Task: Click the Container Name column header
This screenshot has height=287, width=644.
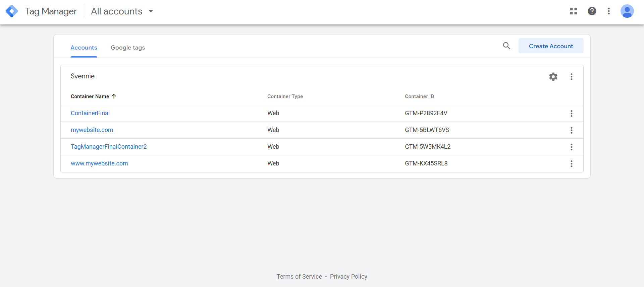Action: point(90,96)
